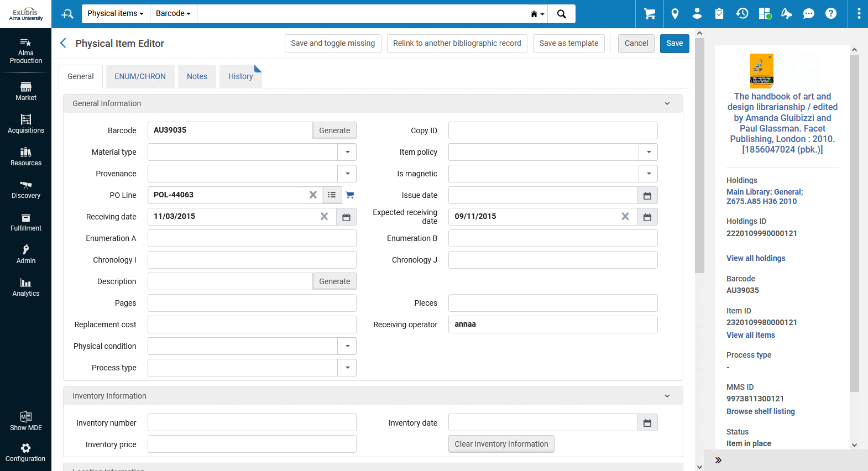The width and height of the screenshot is (868, 471).
Task: Open the Receiving date calendar picker
Action: [346, 217]
